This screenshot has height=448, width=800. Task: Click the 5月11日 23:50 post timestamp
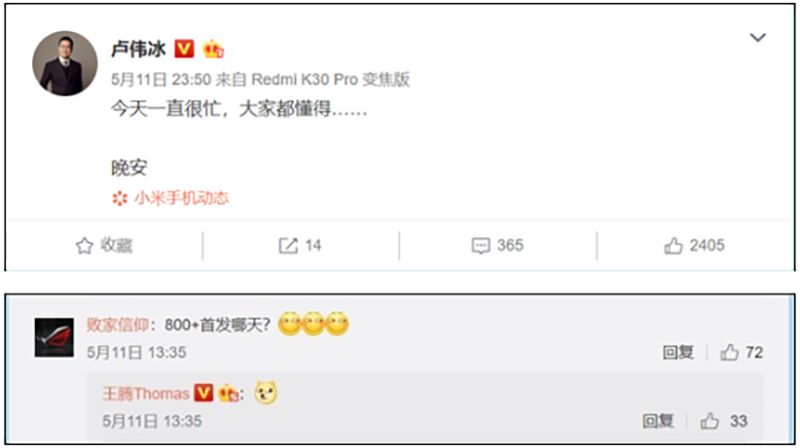click(161, 80)
